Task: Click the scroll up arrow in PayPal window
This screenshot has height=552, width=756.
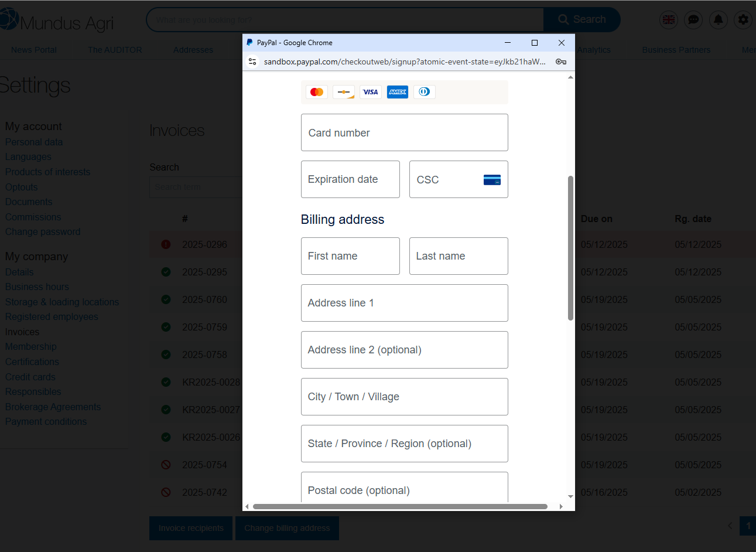Action: click(x=570, y=77)
